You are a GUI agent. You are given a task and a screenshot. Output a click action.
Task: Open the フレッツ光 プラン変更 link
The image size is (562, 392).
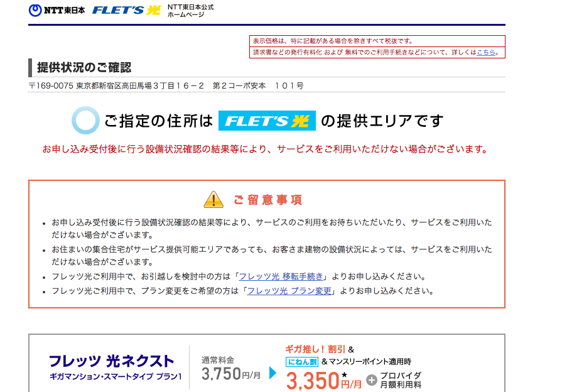click(x=289, y=291)
